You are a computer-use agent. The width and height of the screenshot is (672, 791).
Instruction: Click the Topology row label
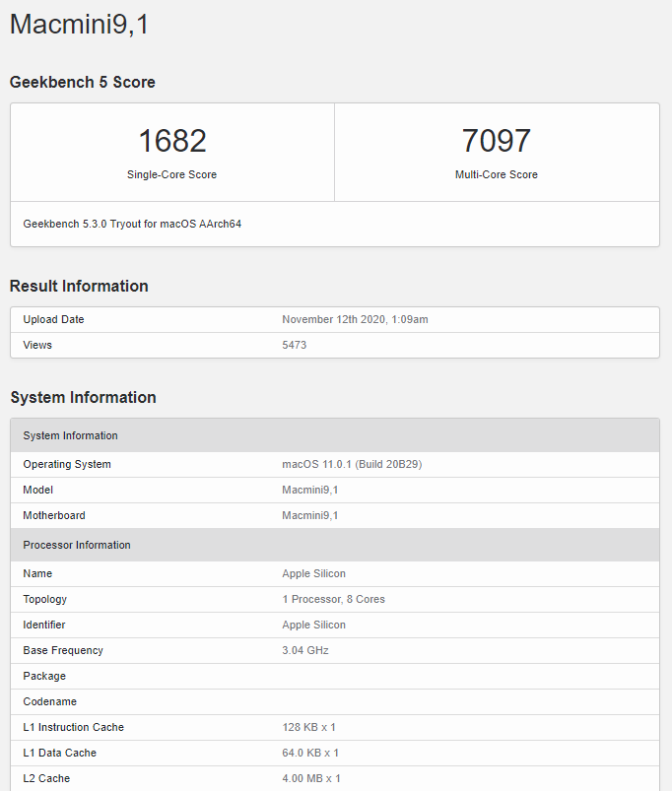click(45, 599)
